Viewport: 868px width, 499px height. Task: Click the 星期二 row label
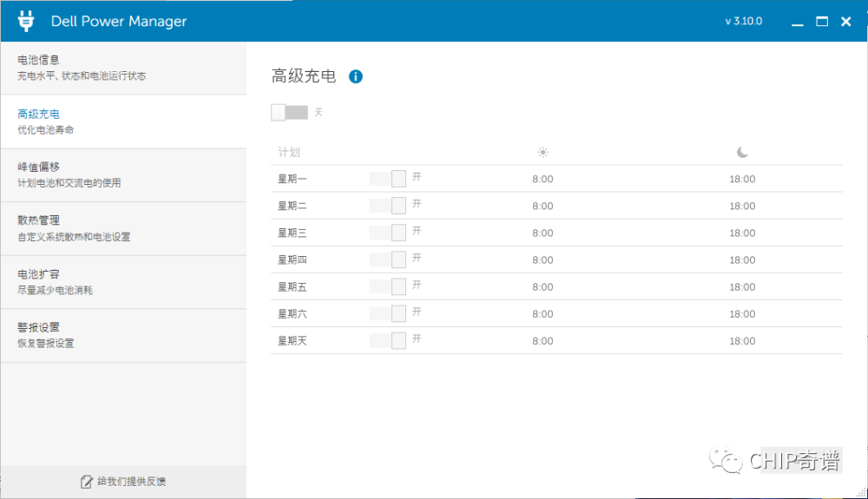tap(293, 206)
